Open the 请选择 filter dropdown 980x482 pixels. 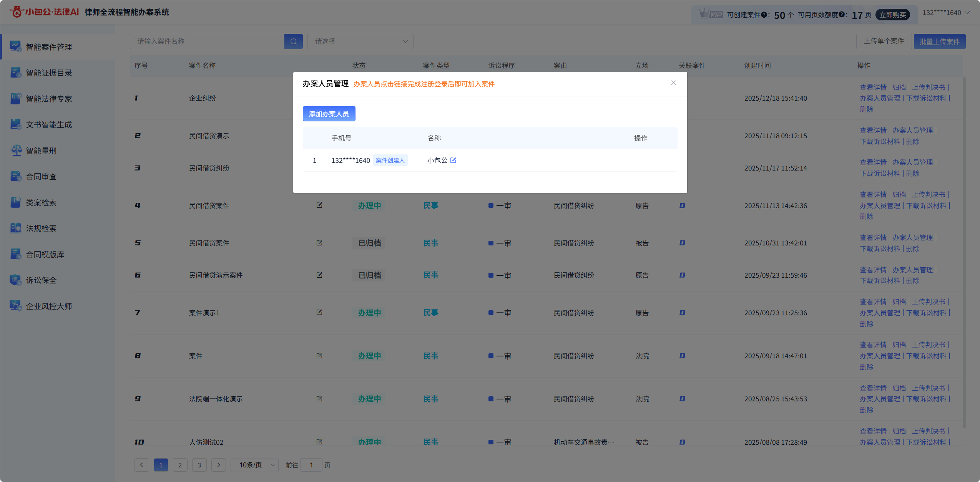click(360, 41)
